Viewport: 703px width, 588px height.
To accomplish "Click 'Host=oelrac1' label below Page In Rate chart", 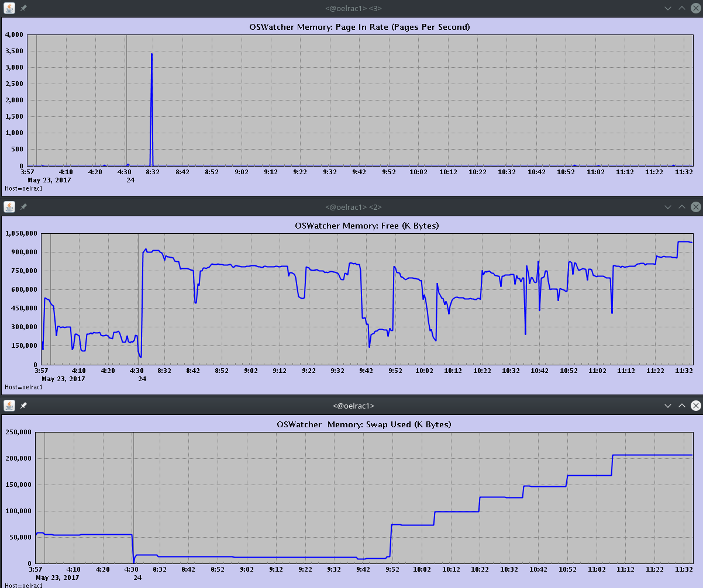I will click(x=23, y=188).
